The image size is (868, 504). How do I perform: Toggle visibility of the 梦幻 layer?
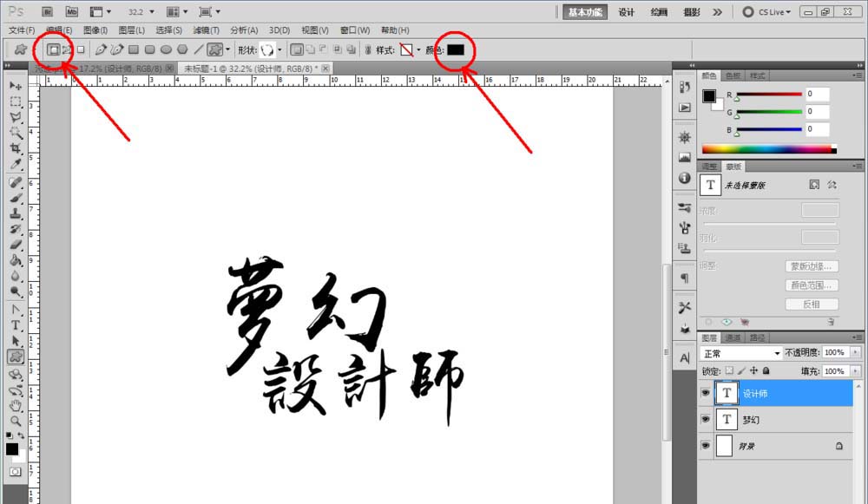click(x=706, y=419)
